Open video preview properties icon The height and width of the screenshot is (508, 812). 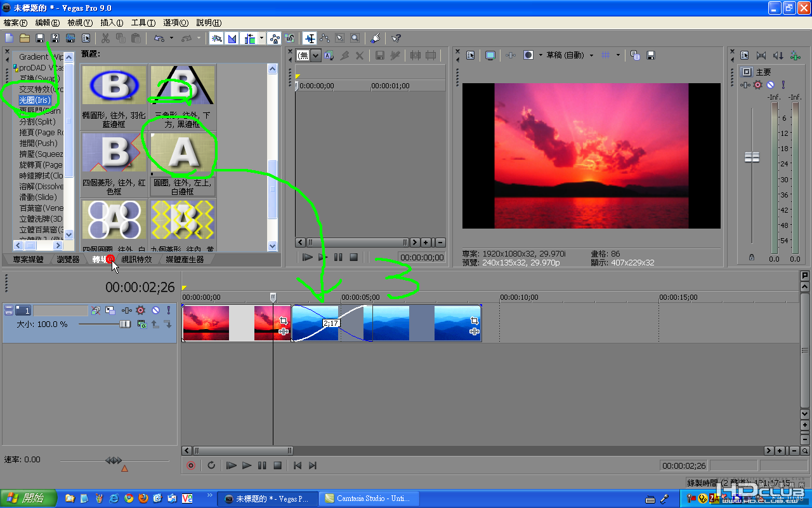[470, 55]
